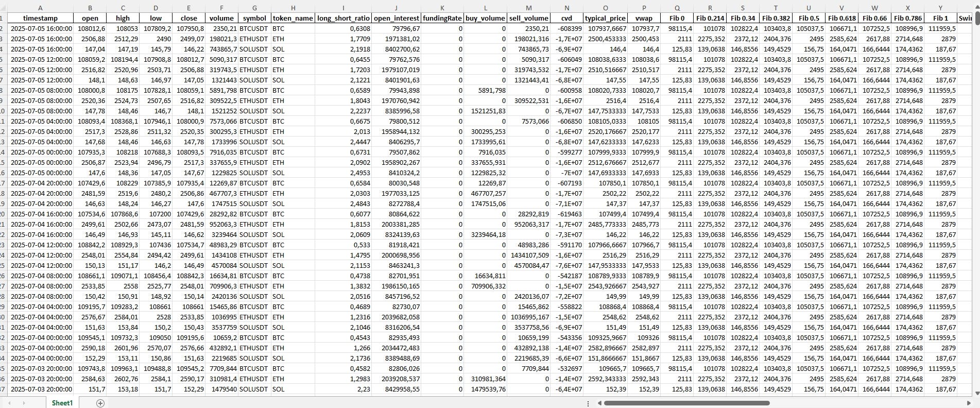Select the typical_price cell showing 2592,343333
This screenshot has width=980, height=408.
(606, 379)
